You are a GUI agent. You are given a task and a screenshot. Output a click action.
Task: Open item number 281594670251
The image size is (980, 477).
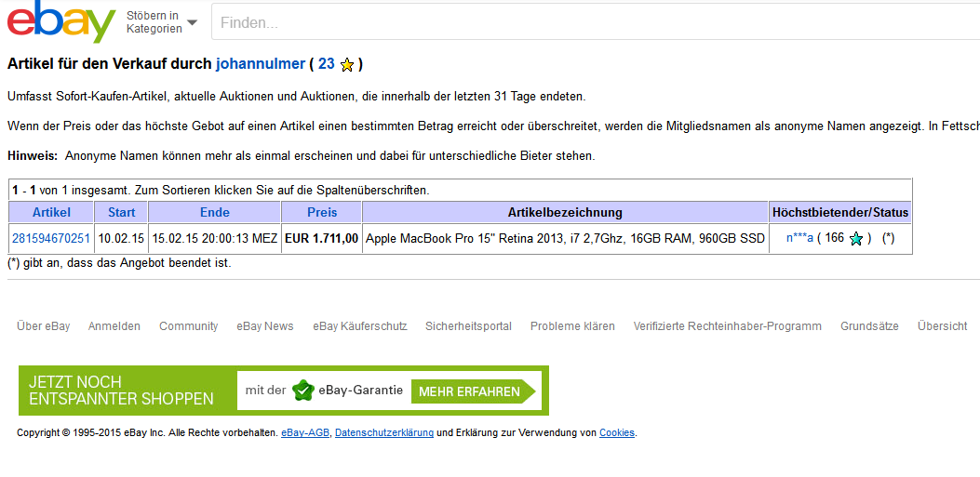tap(51, 239)
